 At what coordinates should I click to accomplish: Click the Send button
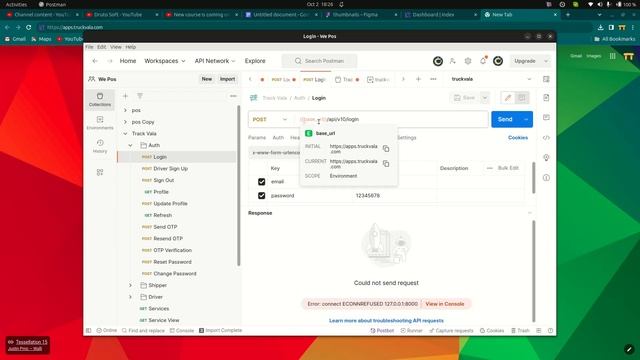(x=505, y=119)
